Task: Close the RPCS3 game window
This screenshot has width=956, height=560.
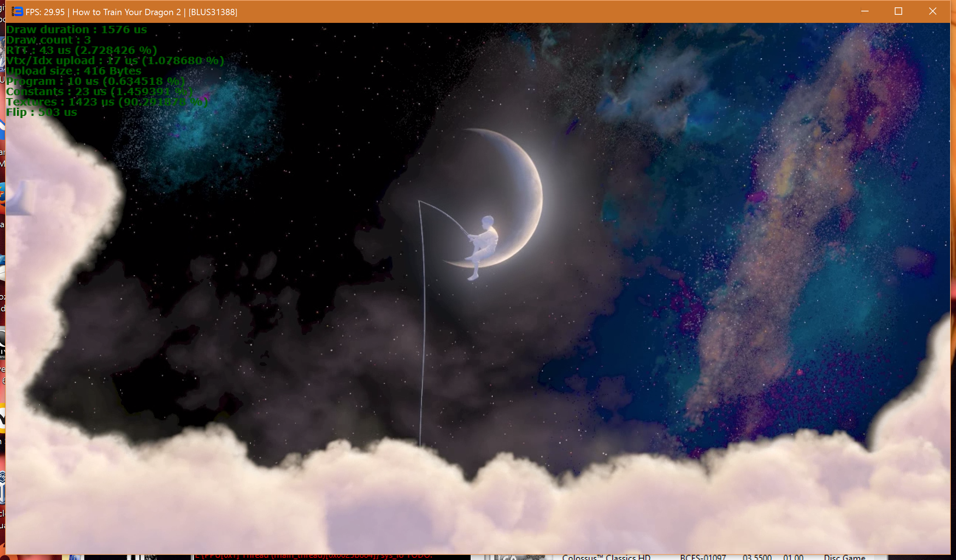Action: pyautogui.click(x=932, y=11)
